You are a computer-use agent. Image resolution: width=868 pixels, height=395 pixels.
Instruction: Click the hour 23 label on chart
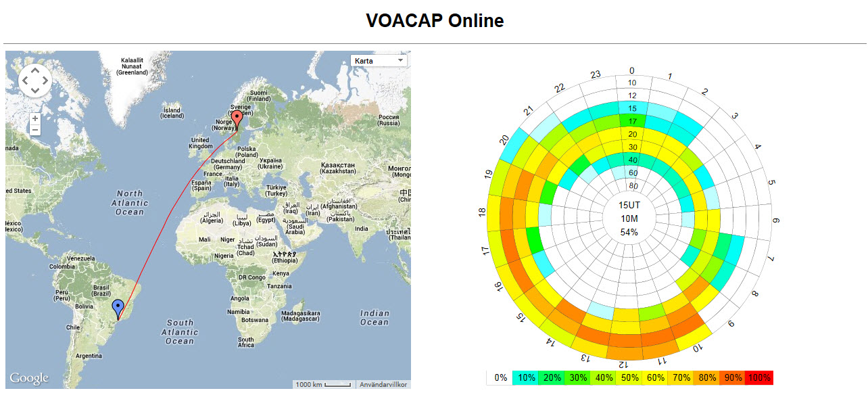(596, 75)
